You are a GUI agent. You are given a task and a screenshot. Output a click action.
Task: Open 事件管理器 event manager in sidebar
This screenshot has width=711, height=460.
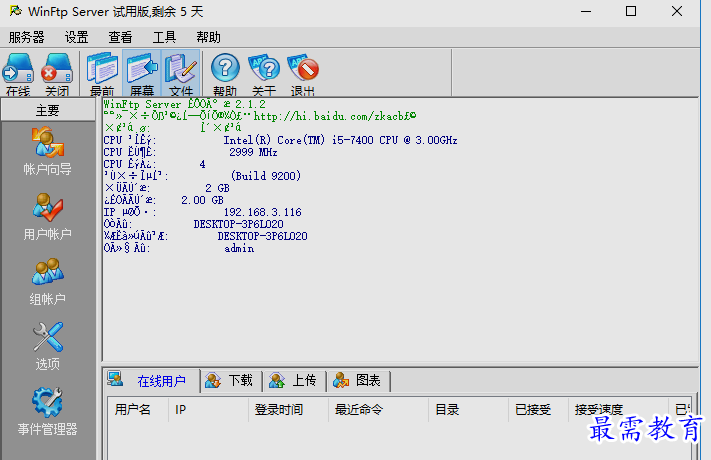click(x=48, y=411)
